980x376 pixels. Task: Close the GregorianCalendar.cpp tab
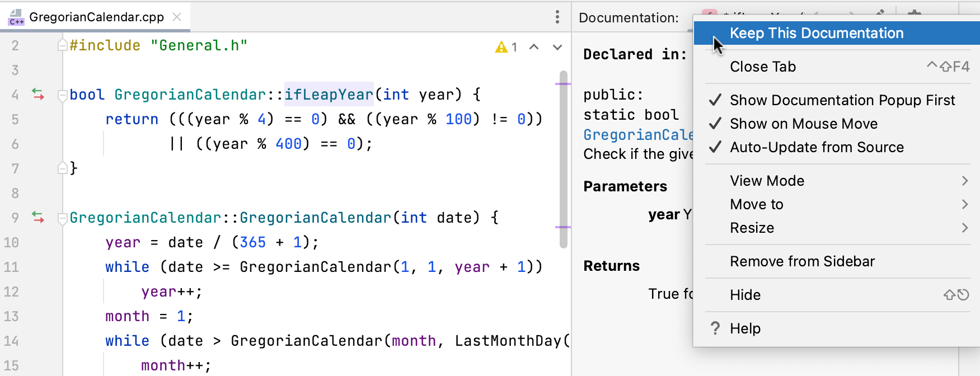177,17
